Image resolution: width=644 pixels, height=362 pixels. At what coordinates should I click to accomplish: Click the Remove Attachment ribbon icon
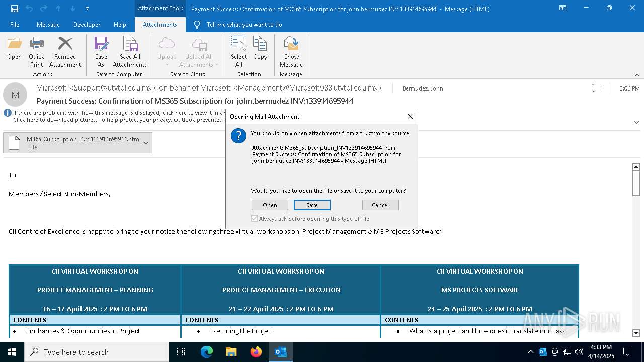tap(65, 52)
